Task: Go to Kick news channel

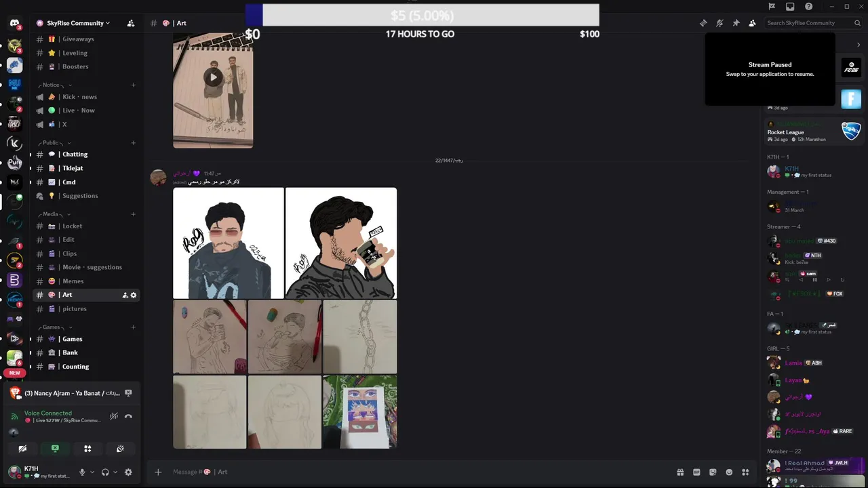Action: coord(86,97)
